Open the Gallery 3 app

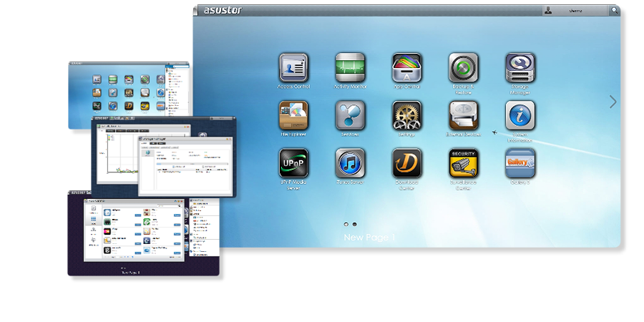pyautogui.click(x=520, y=163)
